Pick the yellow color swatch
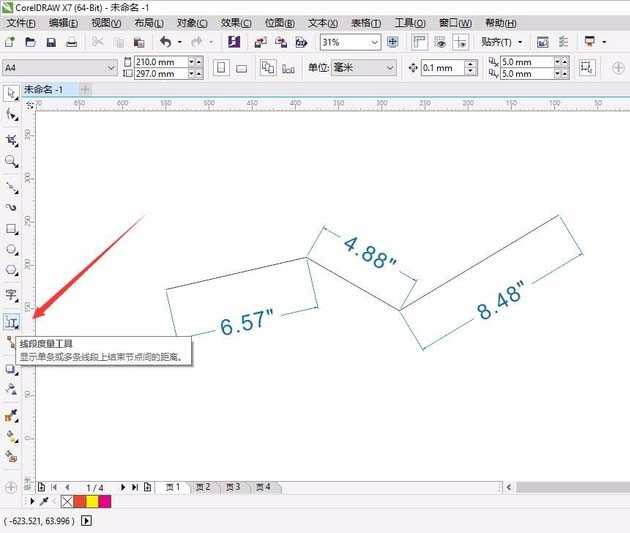 tap(92, 501)
